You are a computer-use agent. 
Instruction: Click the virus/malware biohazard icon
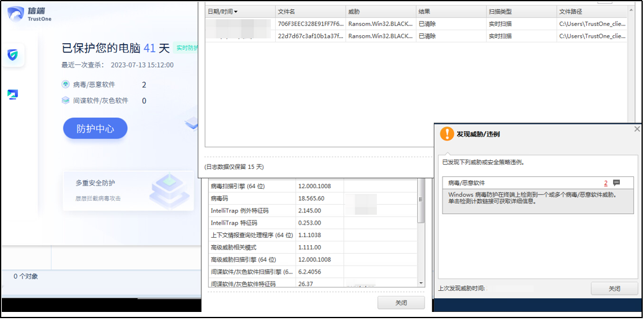66,85
